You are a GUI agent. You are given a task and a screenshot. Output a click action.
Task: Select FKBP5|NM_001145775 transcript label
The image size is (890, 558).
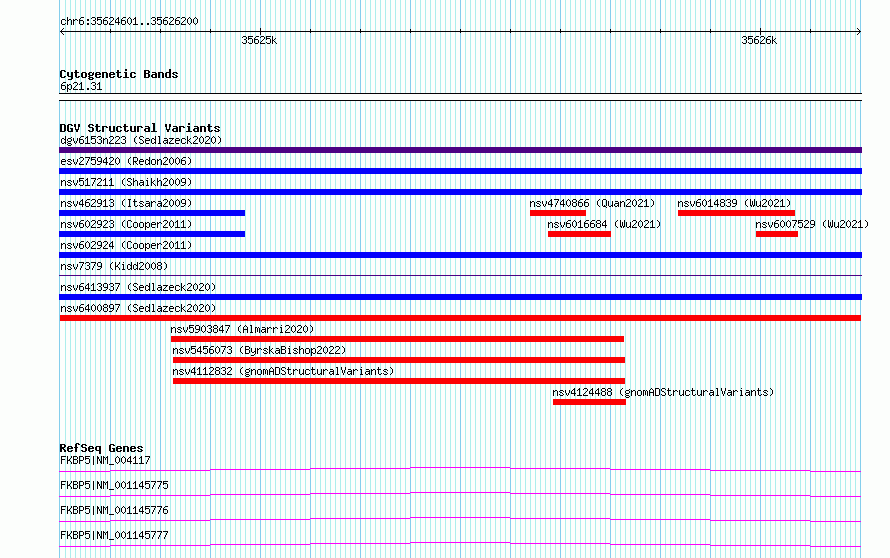point(114,485)
